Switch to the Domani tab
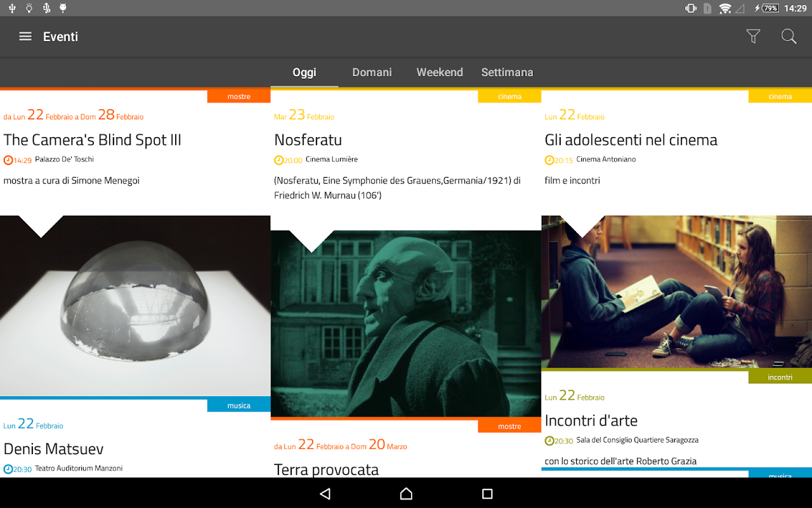Screen dimensions: 812x508 372,72
